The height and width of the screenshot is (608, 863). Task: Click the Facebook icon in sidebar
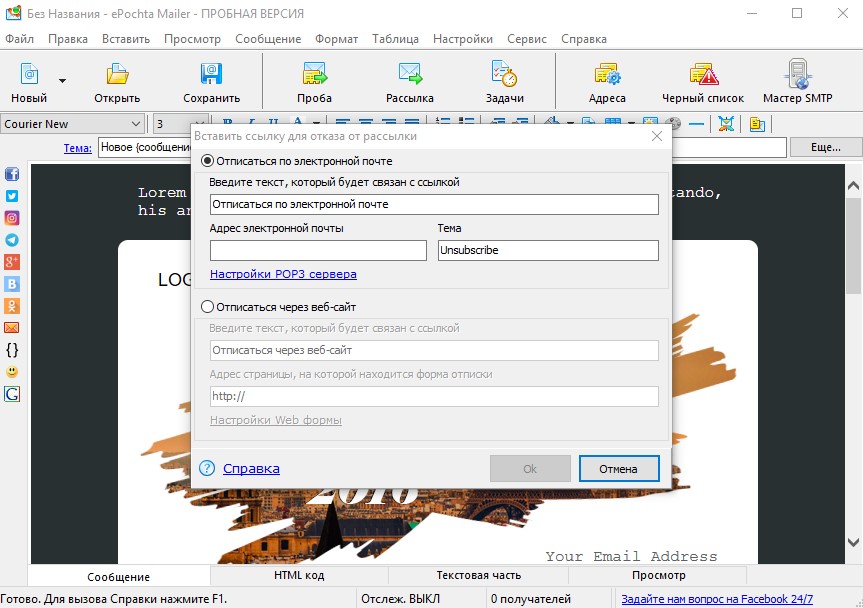[x=12, y=174]
